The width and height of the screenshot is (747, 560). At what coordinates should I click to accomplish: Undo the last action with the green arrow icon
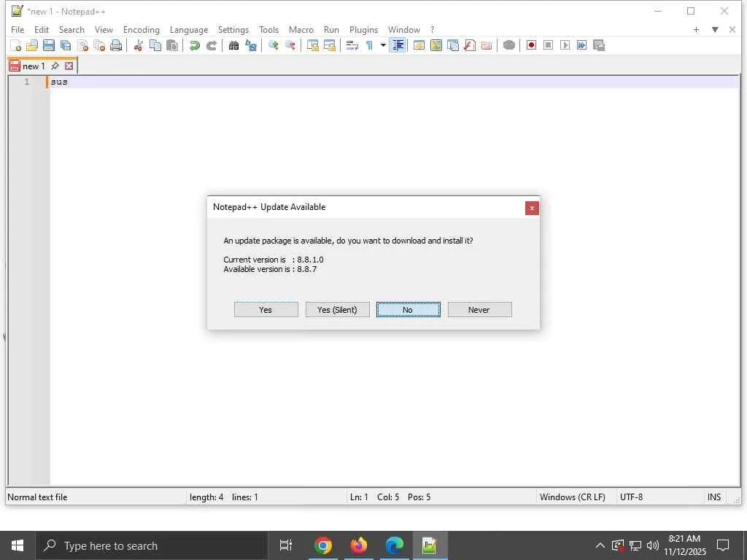pyautogui.click(x=194, y=46)
